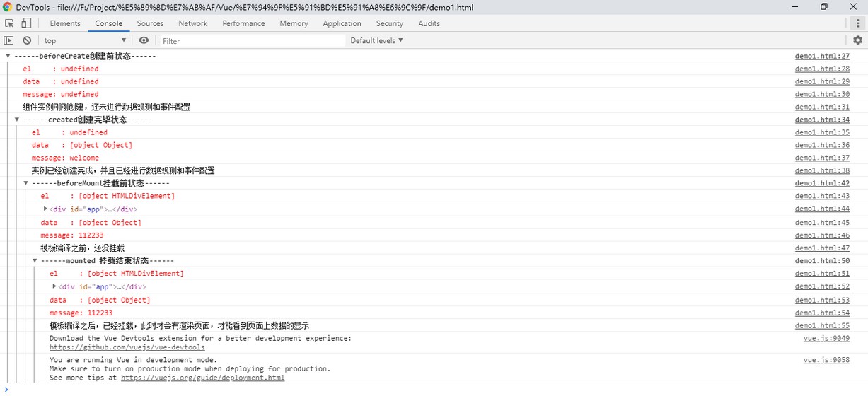The height and width of the screenshot is (396, 868).
Task: Create live expression with the eye icon
Action: click(144, 40)
